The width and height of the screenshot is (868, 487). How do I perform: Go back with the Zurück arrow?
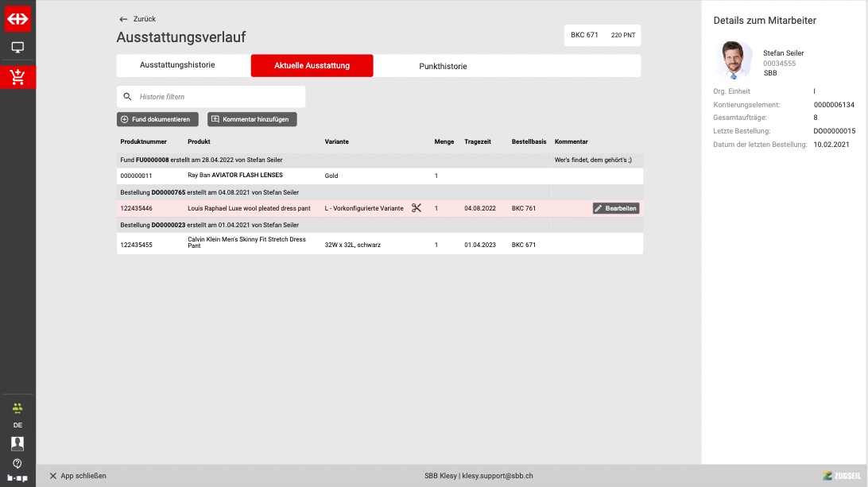(123, 19)
